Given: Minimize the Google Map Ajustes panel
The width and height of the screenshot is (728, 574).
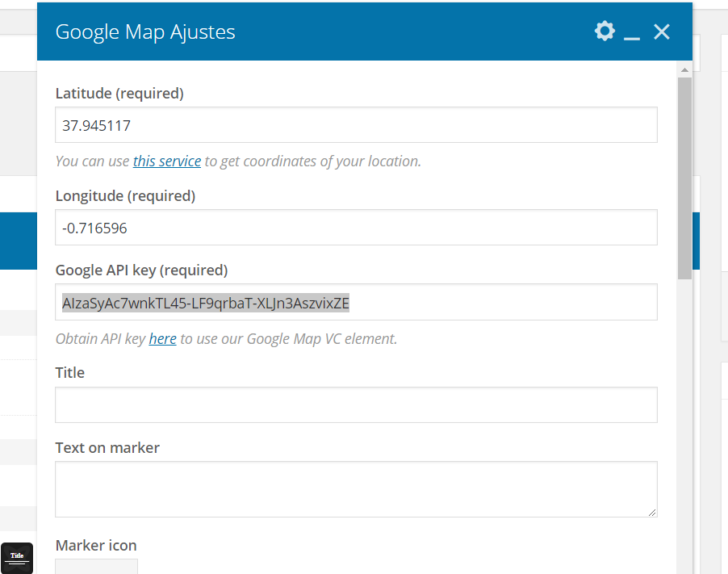Looking at the screenshot, I should pos(632,33).
